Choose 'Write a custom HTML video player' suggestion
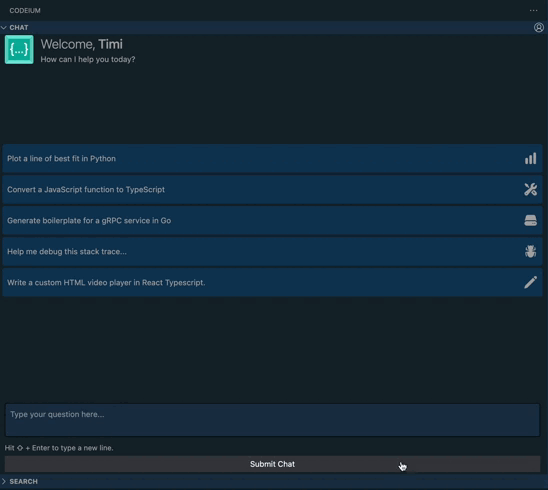Screen dimensions: 548x490 point(272,282)
